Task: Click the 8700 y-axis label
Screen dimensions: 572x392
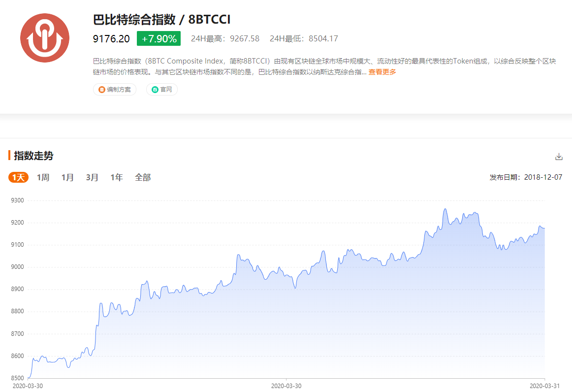Action: coord(18,333)
